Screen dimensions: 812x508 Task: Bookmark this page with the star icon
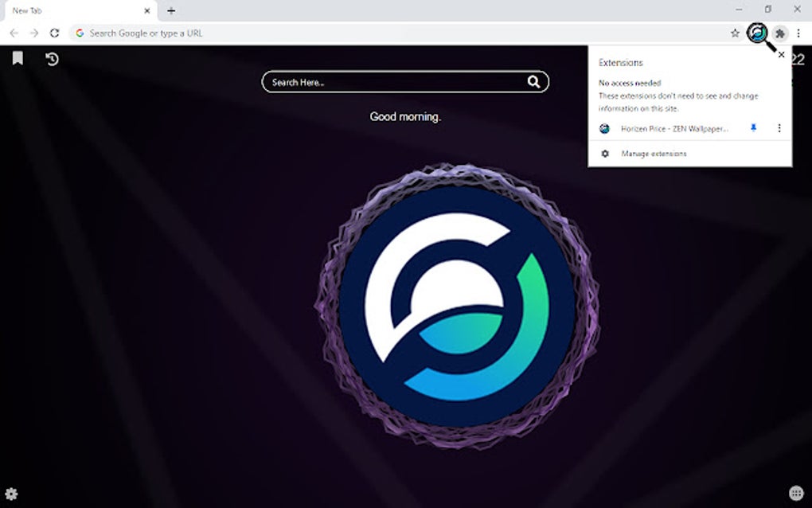click(x=735, y=33)
